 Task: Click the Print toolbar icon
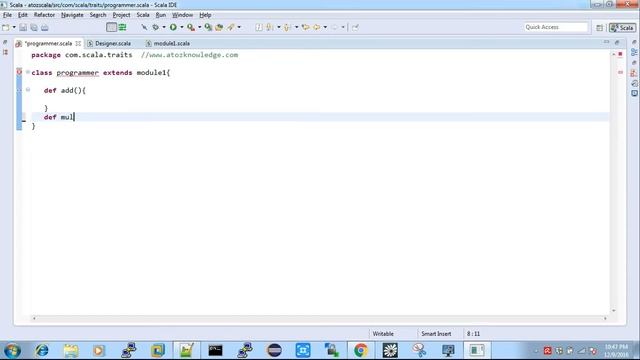[44, 27]
